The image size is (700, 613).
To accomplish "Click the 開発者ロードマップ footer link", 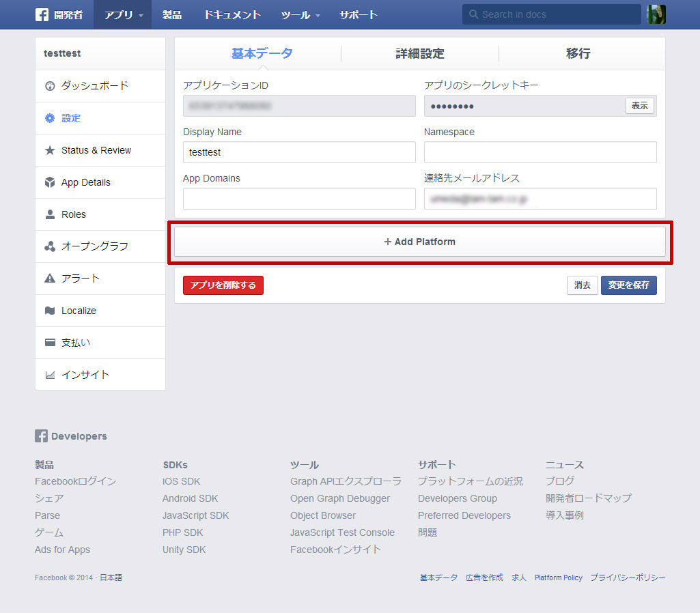I will [x=589, y=498].
